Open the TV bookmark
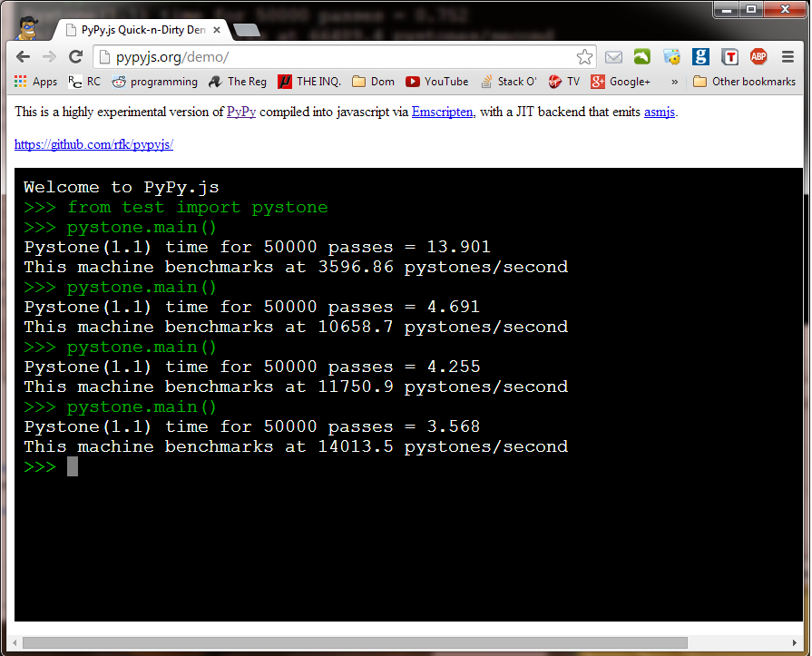This screenshot has width=812, height=656. [x=564, y=82]
